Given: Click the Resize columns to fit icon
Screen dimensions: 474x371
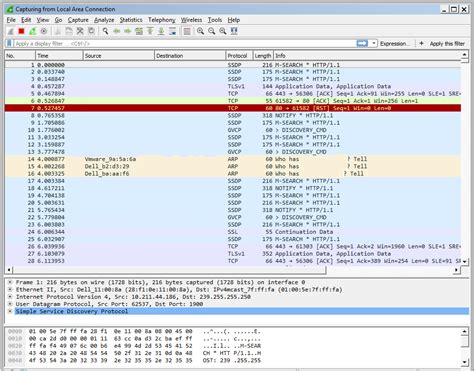Looking at the screenshot, I should tap(234, 31).
